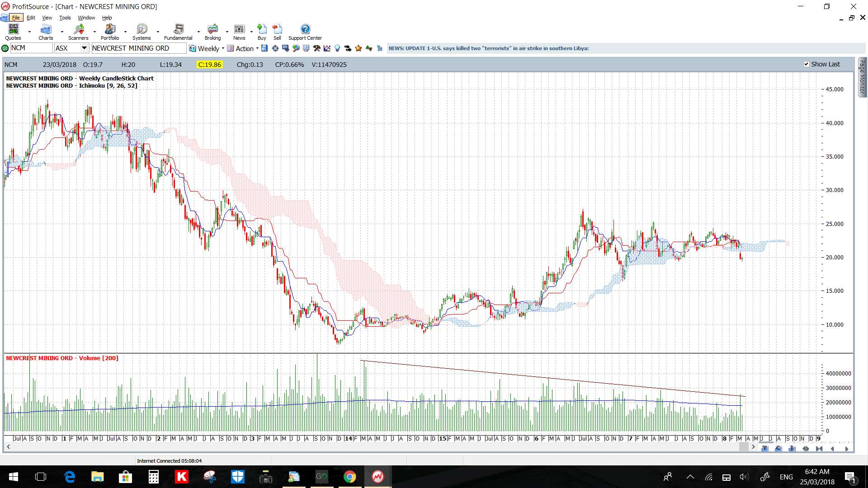Click the red-green arrows icon in chart toolbar
Screen dimensions: 868x488
click(369, 48)
